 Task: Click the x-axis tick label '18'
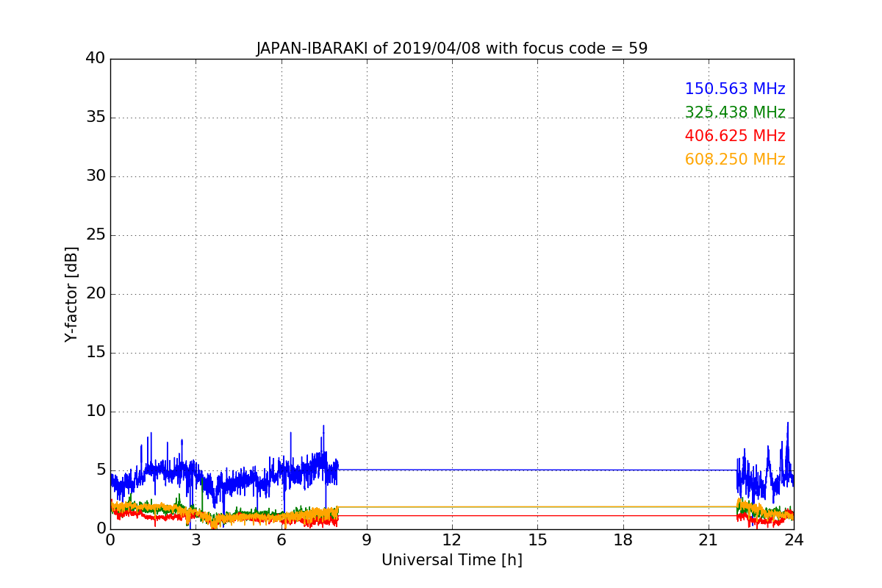coord(623,539)
